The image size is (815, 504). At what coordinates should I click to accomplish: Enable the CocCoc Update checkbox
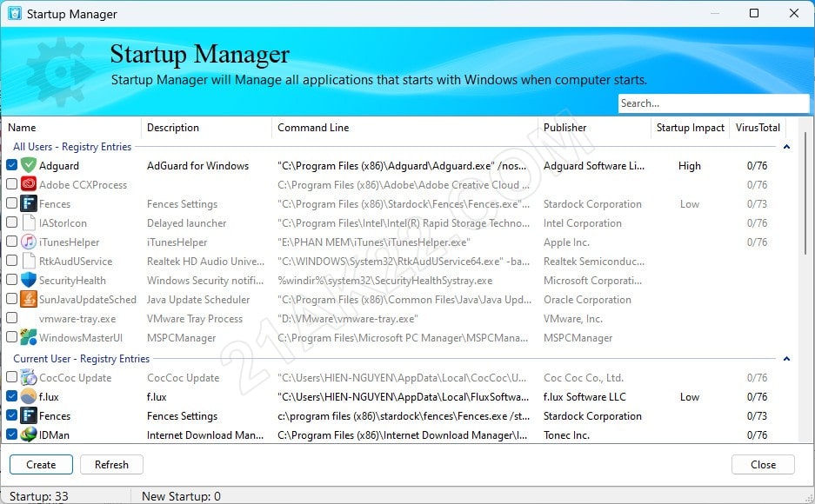11,377
